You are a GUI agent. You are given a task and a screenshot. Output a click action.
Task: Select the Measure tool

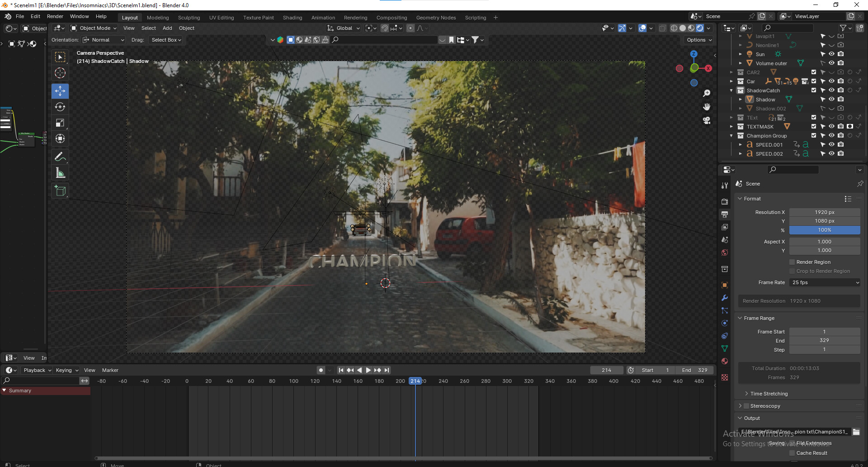pyautogui.click(x=60, y=172)
